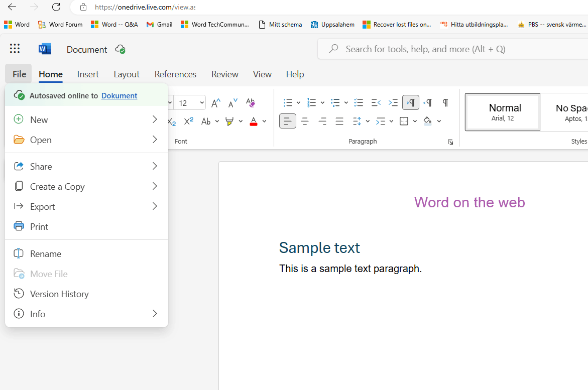This screenshot has width=588, height=390.
Task: Clear formatting with the eraser icon
Action: click(250, 103)
